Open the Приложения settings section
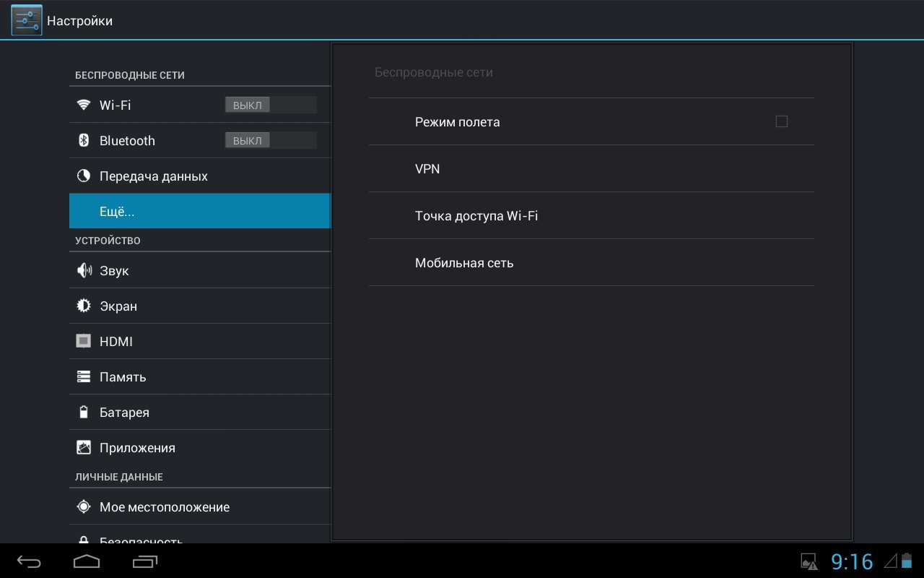The height and width of the screenshot is (578, 924). click(199, 448)
